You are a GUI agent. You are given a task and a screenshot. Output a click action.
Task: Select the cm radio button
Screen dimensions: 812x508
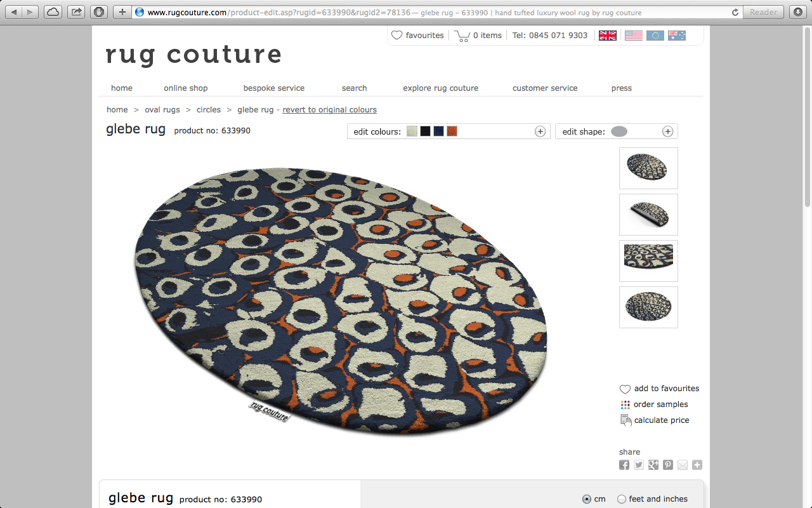(586, 499)
